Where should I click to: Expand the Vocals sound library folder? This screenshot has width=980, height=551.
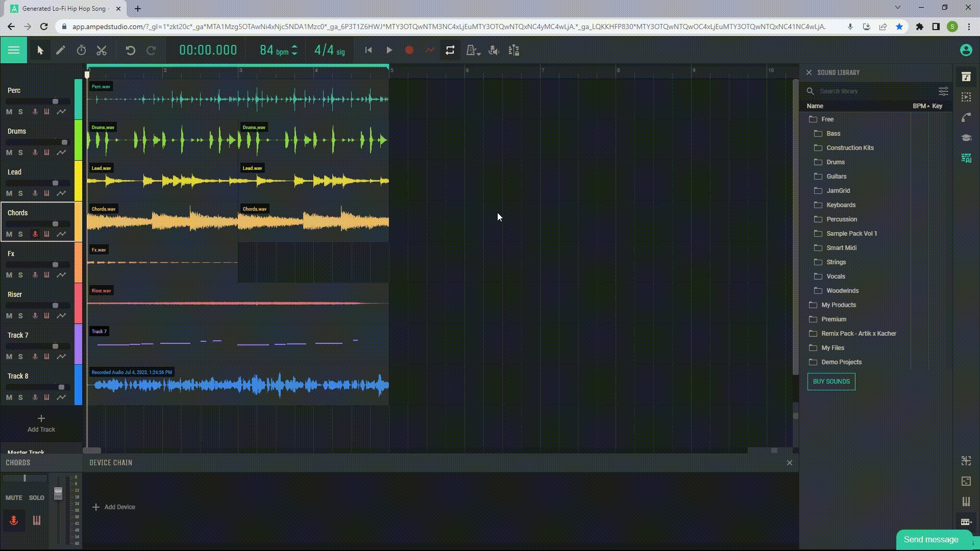pos(835,276)
